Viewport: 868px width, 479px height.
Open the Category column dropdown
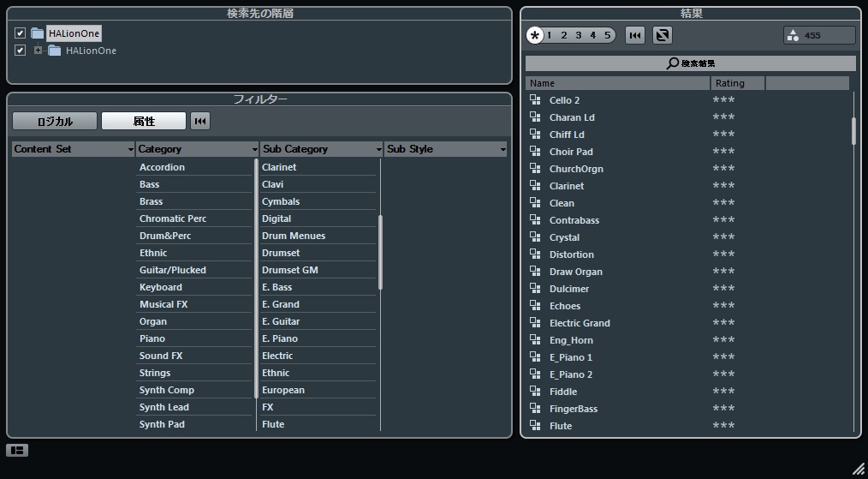click(x=255, y=149)
